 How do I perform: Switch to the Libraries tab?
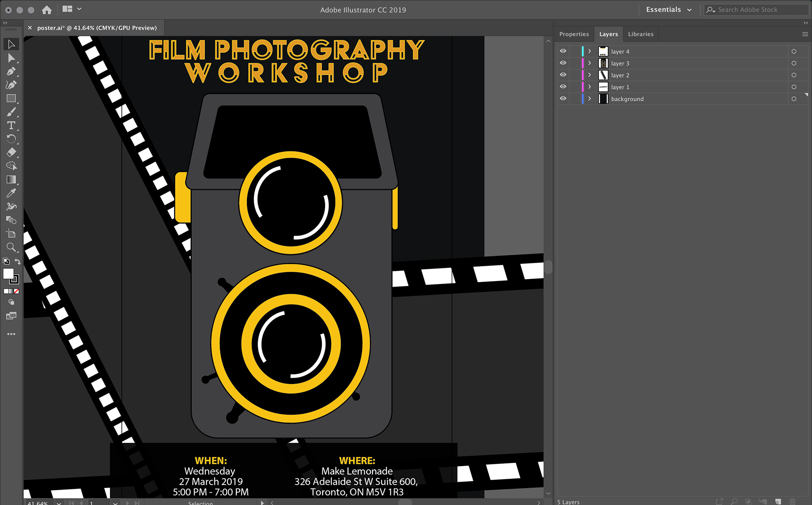[641, 34]
